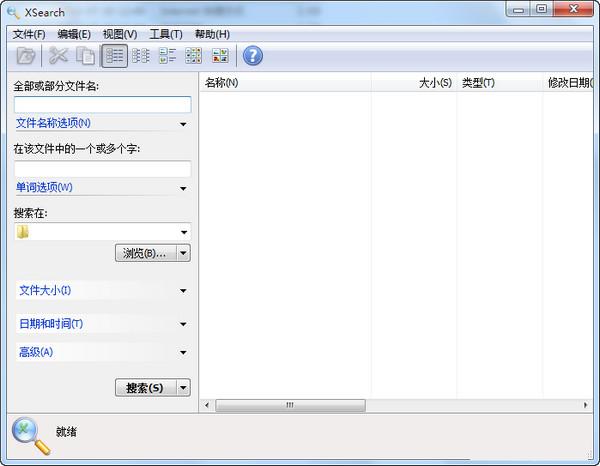Select the Thumbnails view toolbar icon

click(220, 56)
